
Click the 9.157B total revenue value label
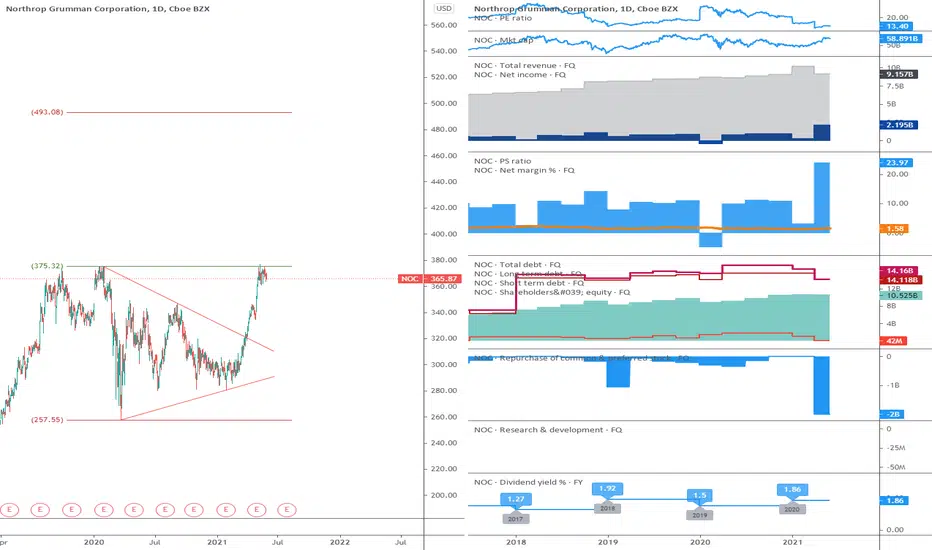tap(899, 74)
